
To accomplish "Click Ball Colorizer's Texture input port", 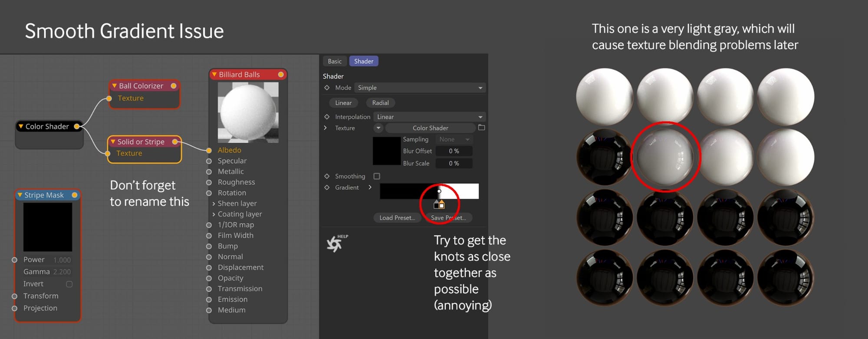I will 109,99.
